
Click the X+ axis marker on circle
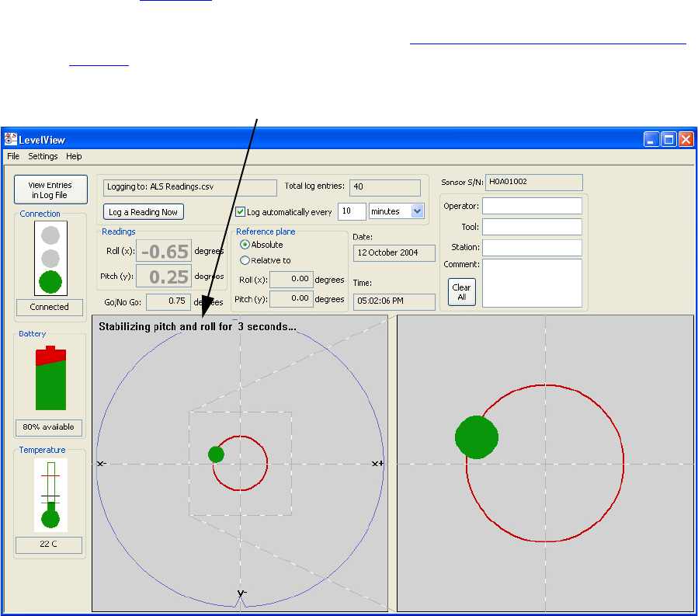point(378,464)
